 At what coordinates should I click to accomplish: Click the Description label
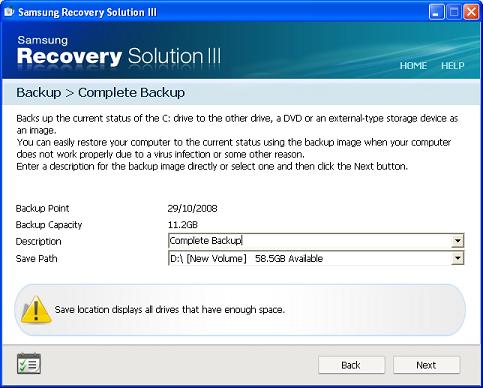(x=38, y=242)
